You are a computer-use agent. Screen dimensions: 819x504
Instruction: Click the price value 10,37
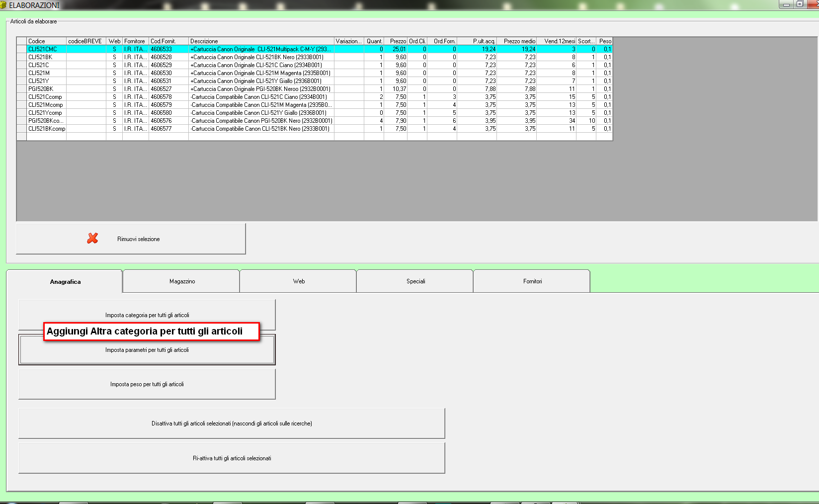pyautogui.click(x=396, y=89)
